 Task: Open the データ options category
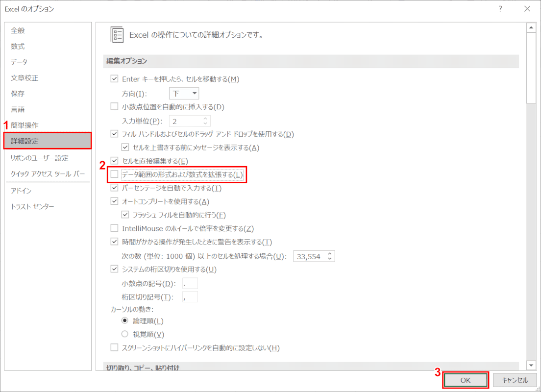pyautogui.click(x=48, y=62)
